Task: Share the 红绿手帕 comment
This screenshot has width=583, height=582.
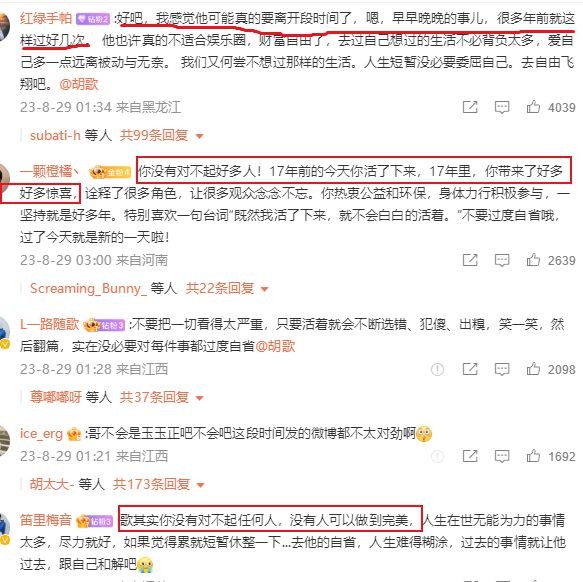Action: pyautogui.click(x=470, y=107)
